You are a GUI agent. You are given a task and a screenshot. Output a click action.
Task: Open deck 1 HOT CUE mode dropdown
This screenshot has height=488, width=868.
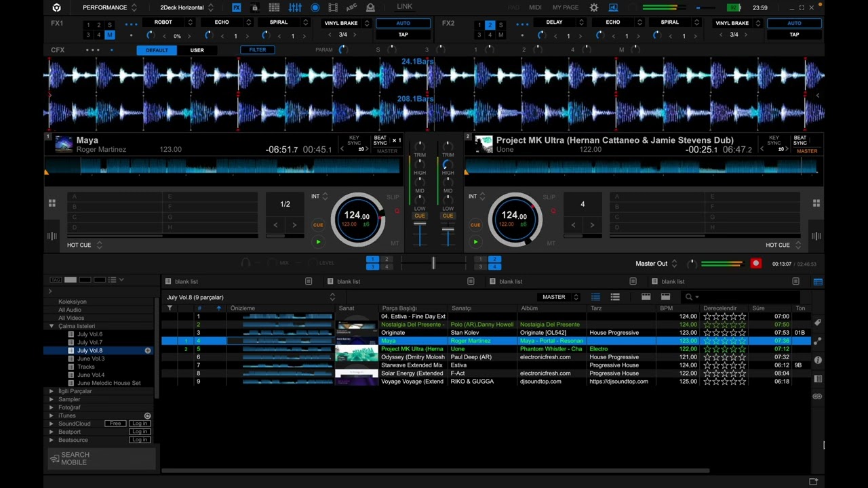84,245
